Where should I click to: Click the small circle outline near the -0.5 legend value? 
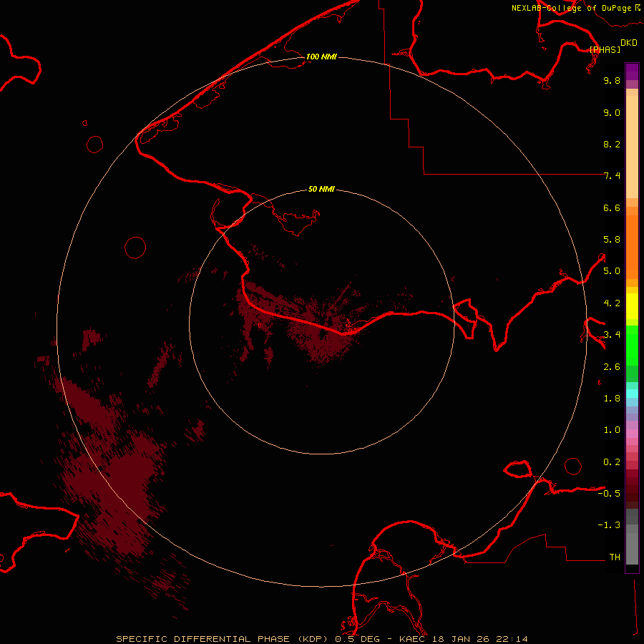[x=573, y=466]
